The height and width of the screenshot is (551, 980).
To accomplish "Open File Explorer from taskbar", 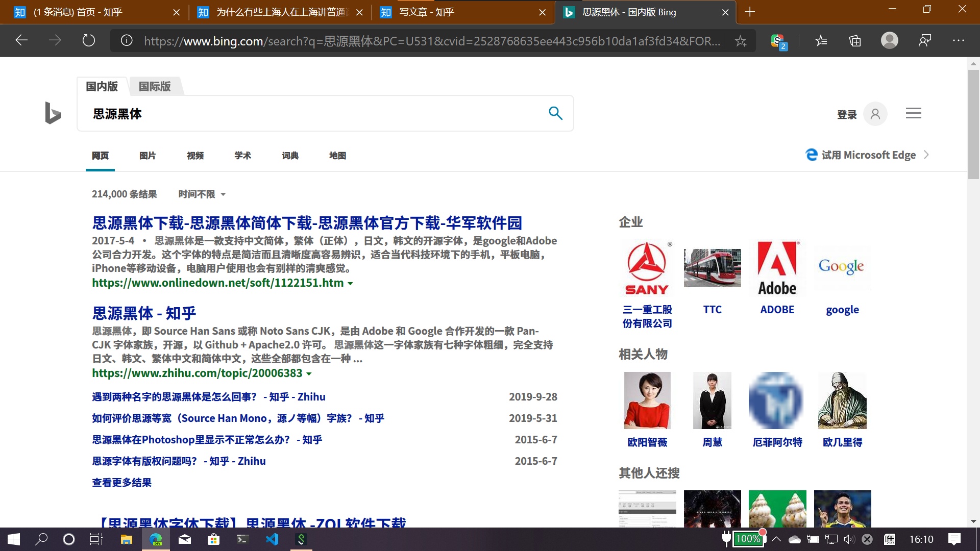I will pos(126,539).
